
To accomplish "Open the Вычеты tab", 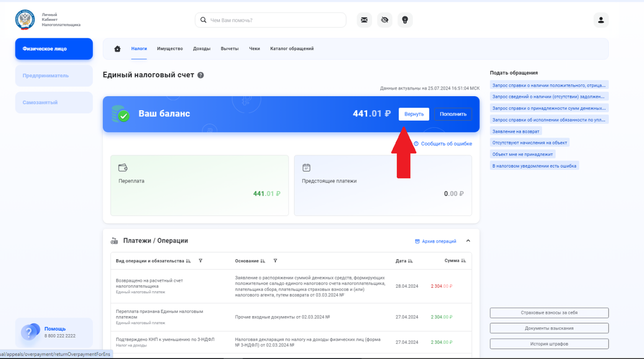I will [230, 49].
